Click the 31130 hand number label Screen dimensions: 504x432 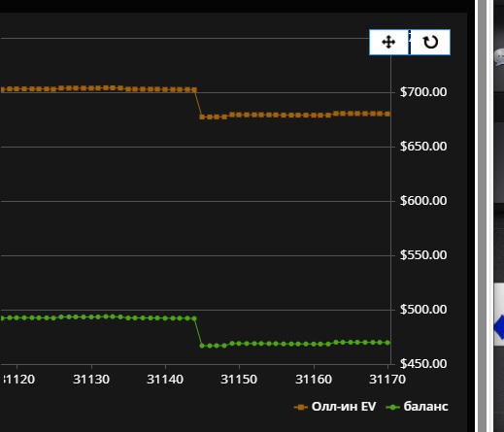point(91,380)
